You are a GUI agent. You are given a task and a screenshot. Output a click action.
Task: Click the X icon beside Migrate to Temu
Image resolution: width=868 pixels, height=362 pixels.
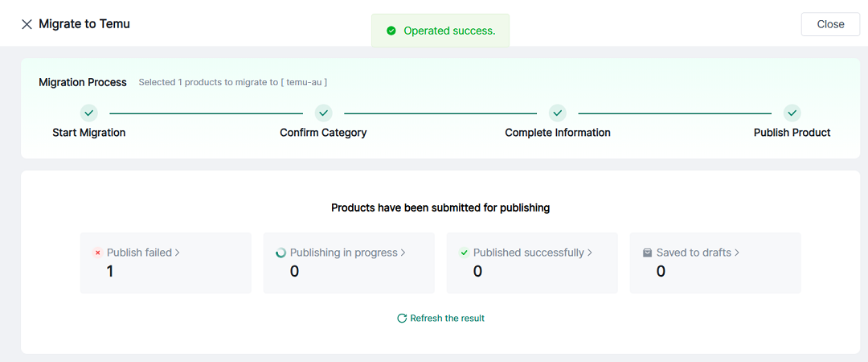(27, 24)
